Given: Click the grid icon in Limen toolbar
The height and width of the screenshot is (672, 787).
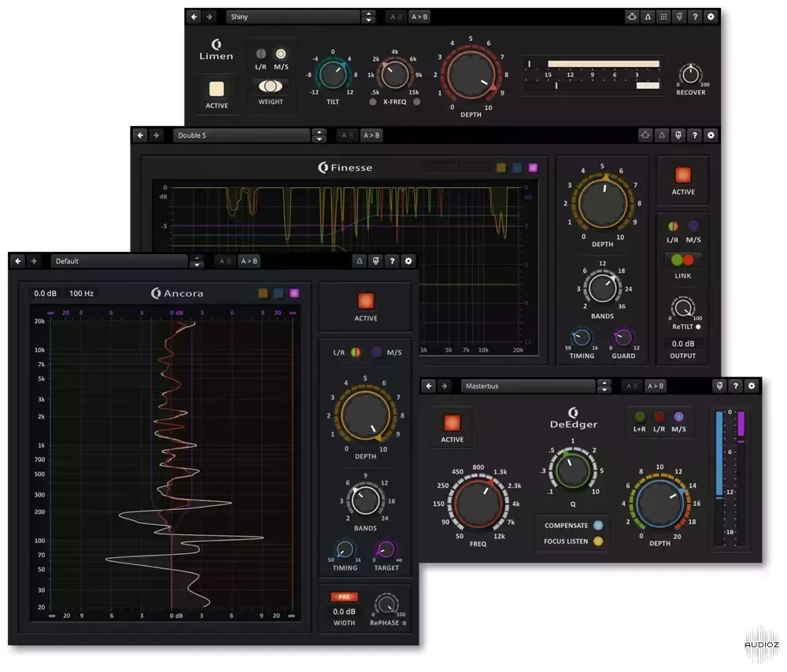Looking at the screenshot, I should pyautogui.click(x=663, y=17).
